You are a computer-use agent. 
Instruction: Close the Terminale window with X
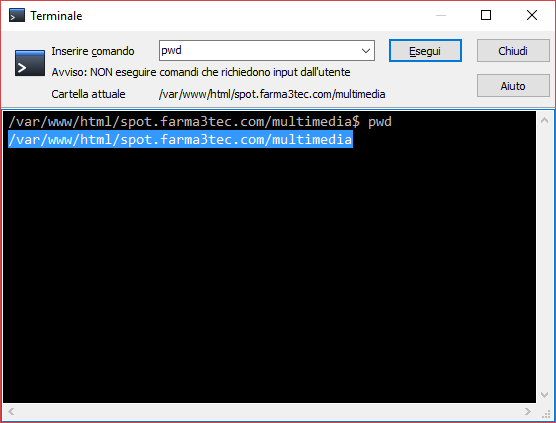pyautogui.click(x=532, y=15)
